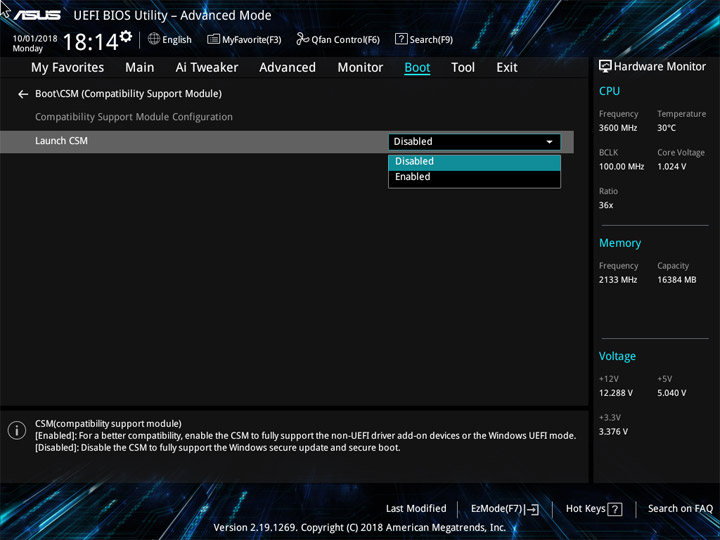Screen dimensions: 720x540
Task: Click the 3.376 V reading
Action: click(613, 432)
